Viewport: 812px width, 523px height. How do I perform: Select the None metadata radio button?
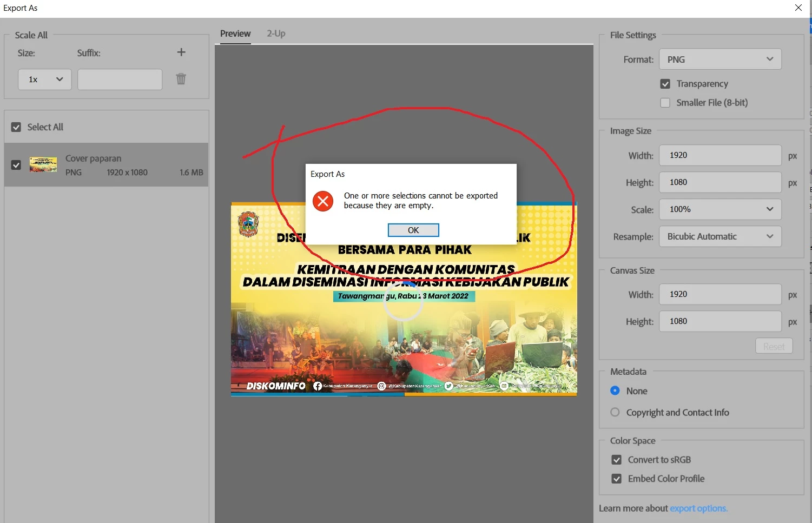(x=615, y=390)
